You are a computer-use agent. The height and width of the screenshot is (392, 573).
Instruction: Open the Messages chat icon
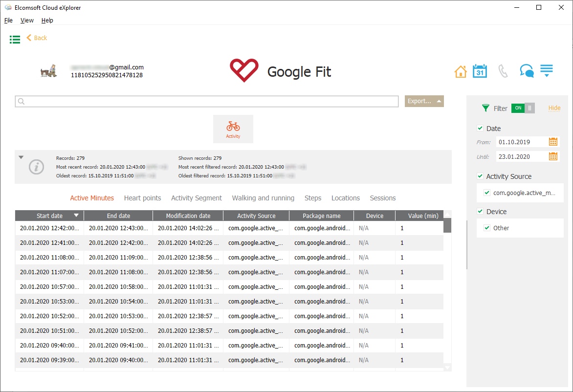(527, 71)
